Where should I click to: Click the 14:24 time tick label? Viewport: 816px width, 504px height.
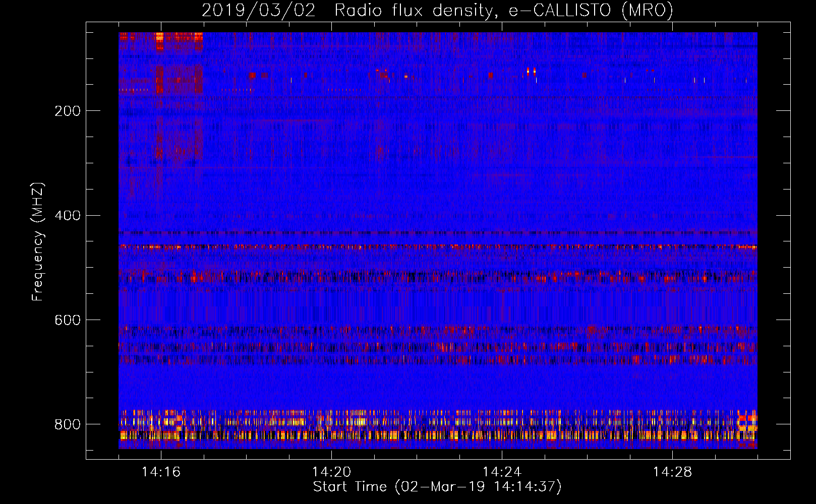click(502, 472)
